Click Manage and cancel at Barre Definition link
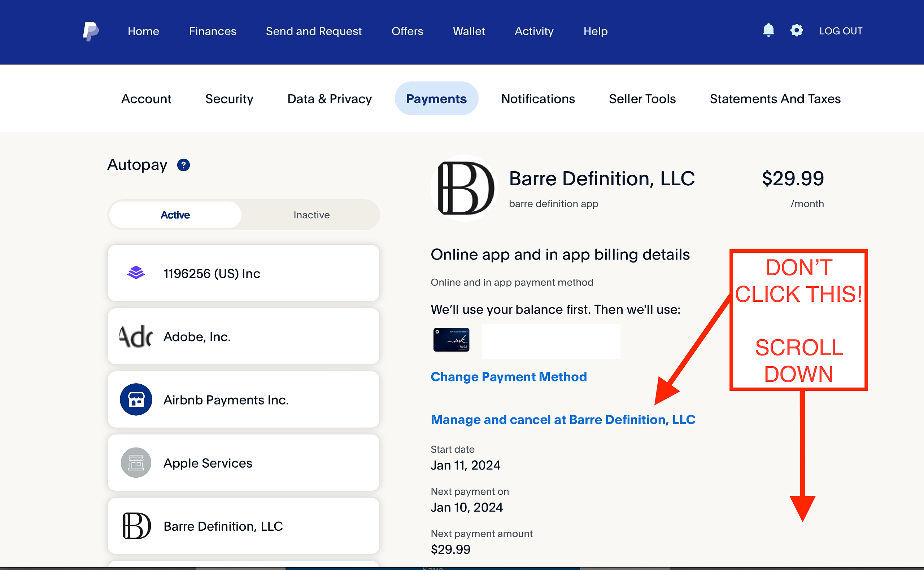 click(563, 420)
